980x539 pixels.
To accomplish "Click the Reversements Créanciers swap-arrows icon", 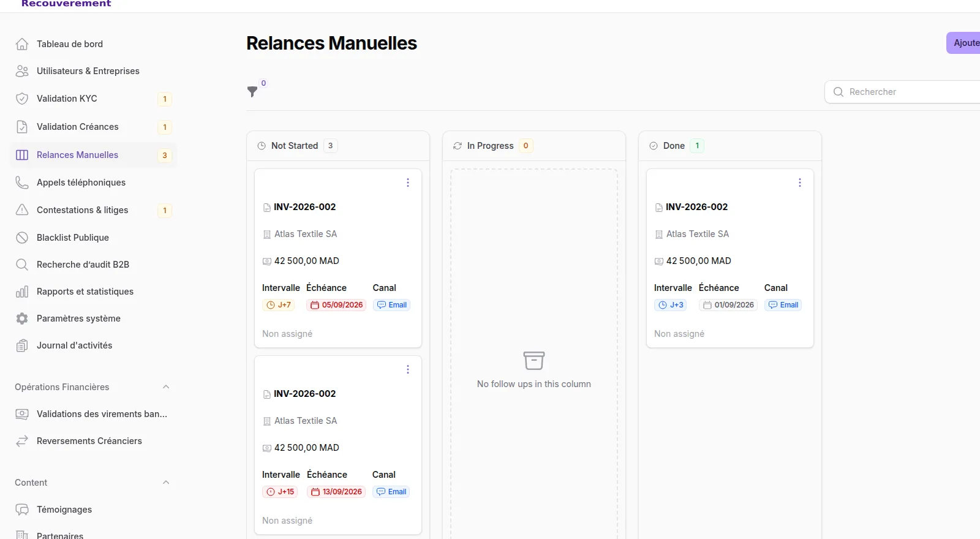I will click(x=22, y=441).
